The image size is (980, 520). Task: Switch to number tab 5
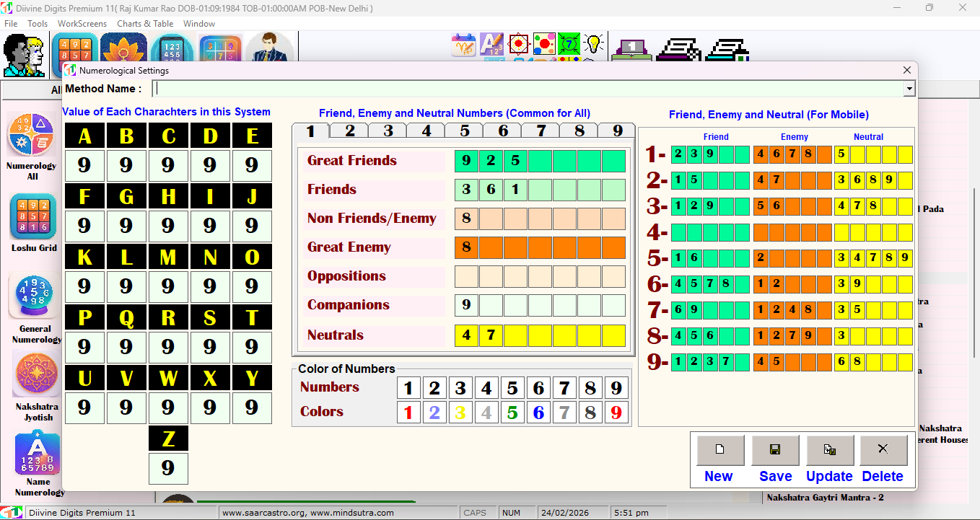(x=463, y=131)
